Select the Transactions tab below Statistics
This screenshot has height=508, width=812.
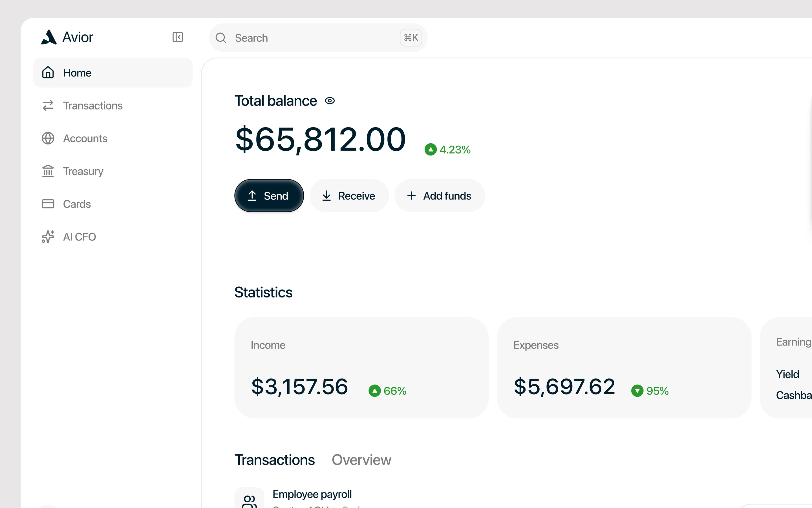pos(274,460)
